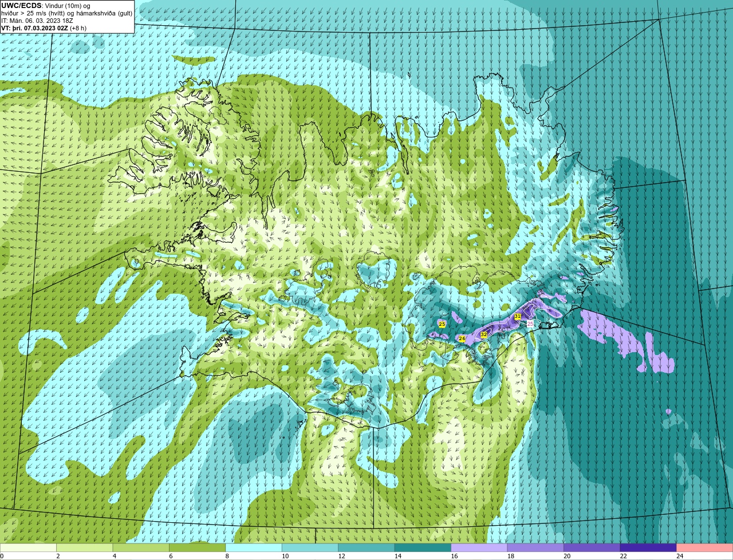Click the 6–8 m/s olive green legend swatch

[198, 547]
